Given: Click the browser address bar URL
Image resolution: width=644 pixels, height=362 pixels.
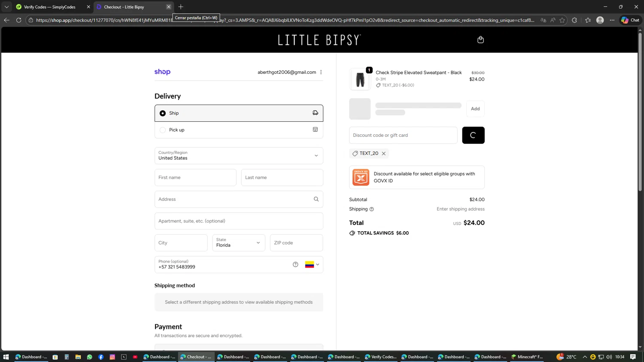Looking at the screenshot, I should [x=285, y=20].
